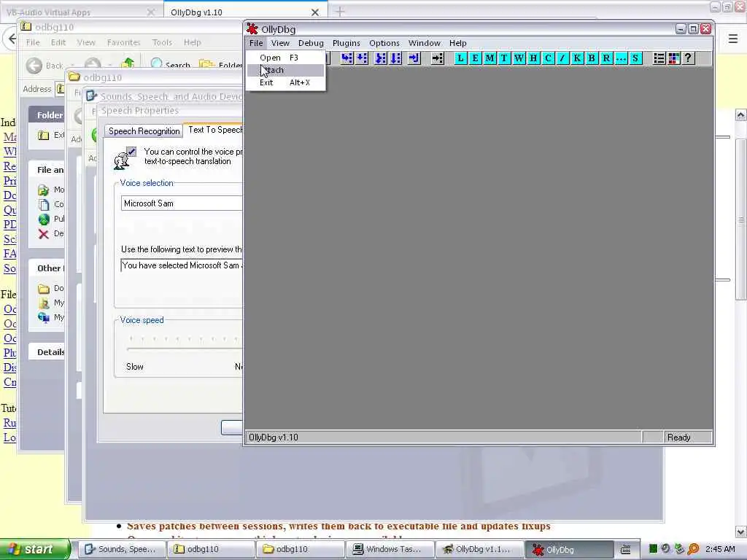Viewport: 747px width, 560px height.
Task: Open Call stack with K button
Action: tap(578, 58)
